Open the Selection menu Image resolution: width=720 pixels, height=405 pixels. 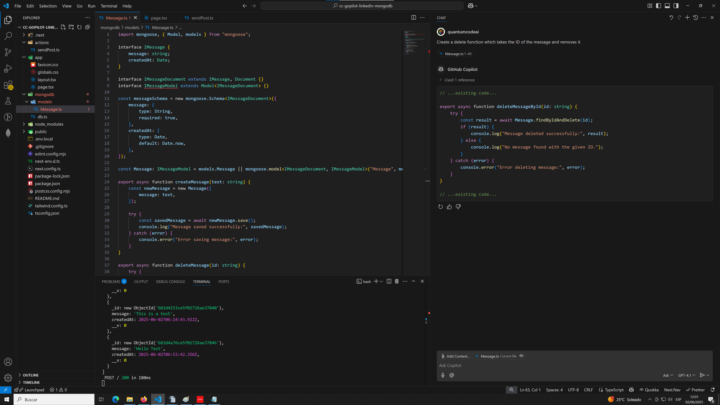tap(48, 6)
